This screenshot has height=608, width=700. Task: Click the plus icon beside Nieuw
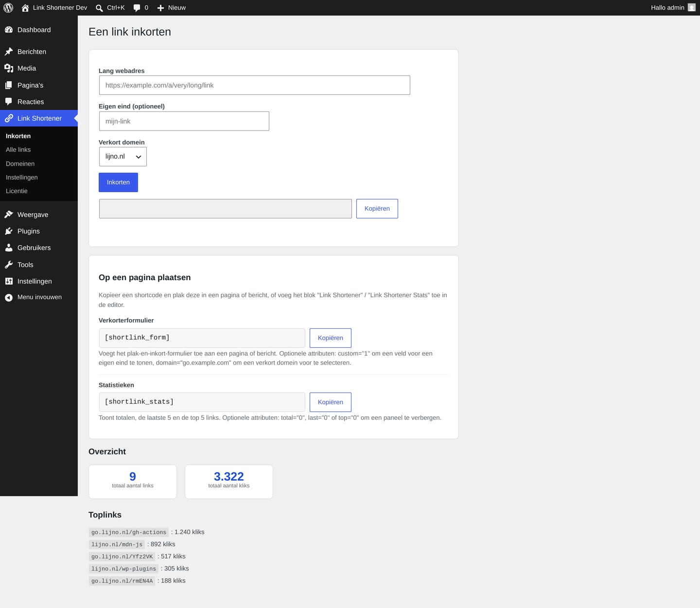[x=160, y=8]
